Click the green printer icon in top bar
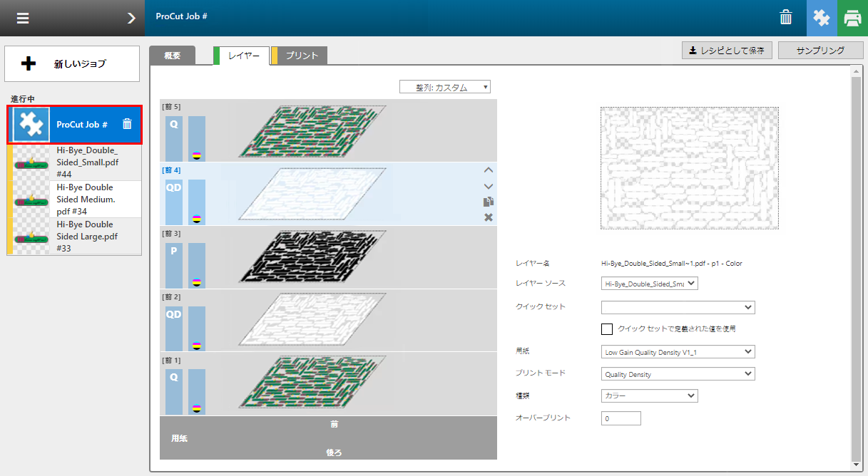Image resolution: width=868 pixels, height=476 pixels. click(x=852, y=18)
